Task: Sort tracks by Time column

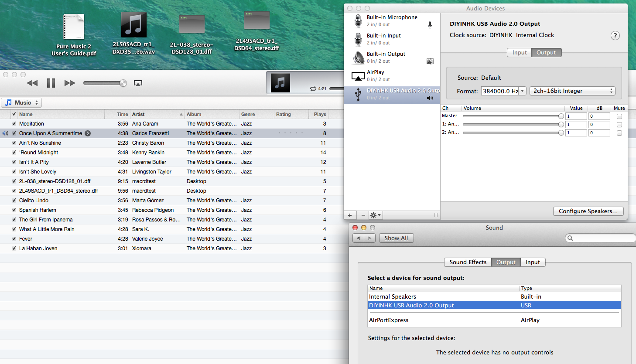Action: pyautogui.click(x=117, y=114)
